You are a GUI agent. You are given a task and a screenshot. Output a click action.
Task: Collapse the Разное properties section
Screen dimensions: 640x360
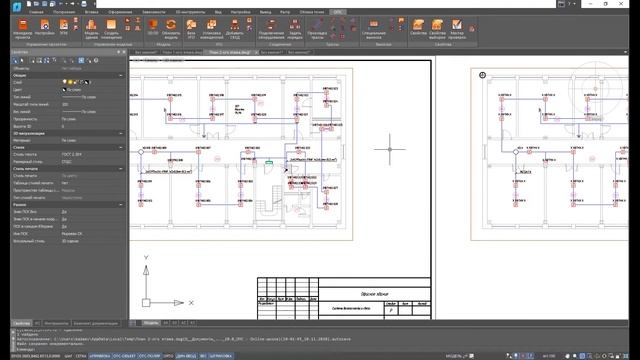tap(121, 204)
